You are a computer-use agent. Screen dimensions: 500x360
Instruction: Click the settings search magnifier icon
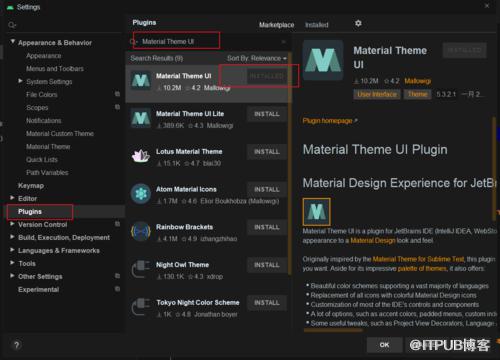click(x=12, y=25)
